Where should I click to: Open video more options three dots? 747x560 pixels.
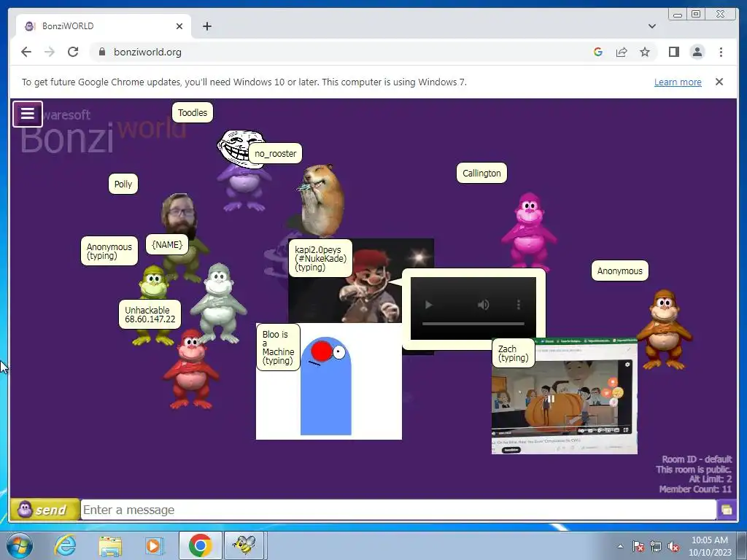pyautogui.click(x=519, y=305)
